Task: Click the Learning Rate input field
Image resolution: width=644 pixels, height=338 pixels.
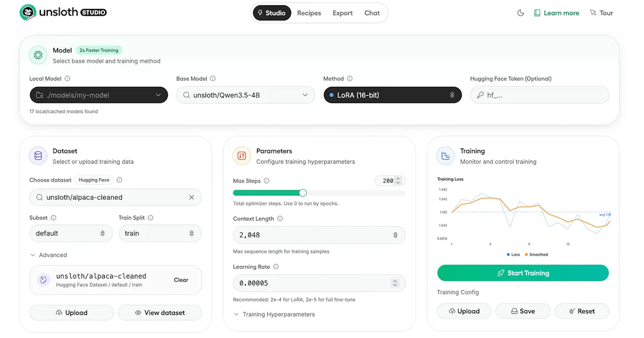Action: 319,283
